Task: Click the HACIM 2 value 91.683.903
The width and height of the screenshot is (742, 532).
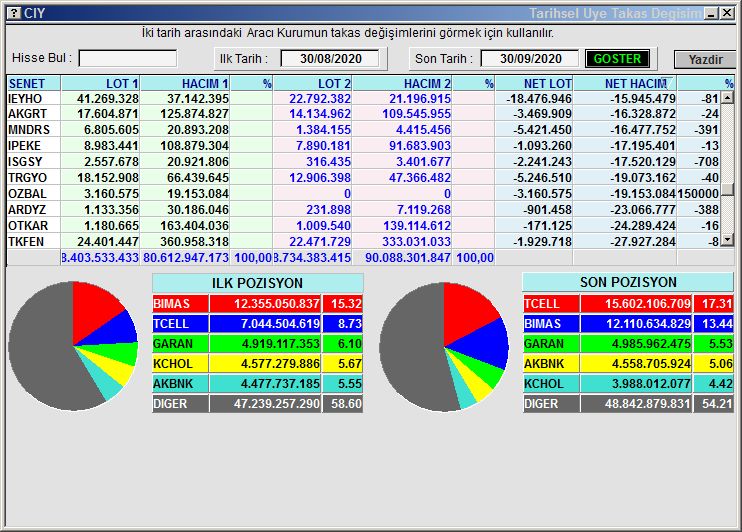Action: tap(420, 146)
